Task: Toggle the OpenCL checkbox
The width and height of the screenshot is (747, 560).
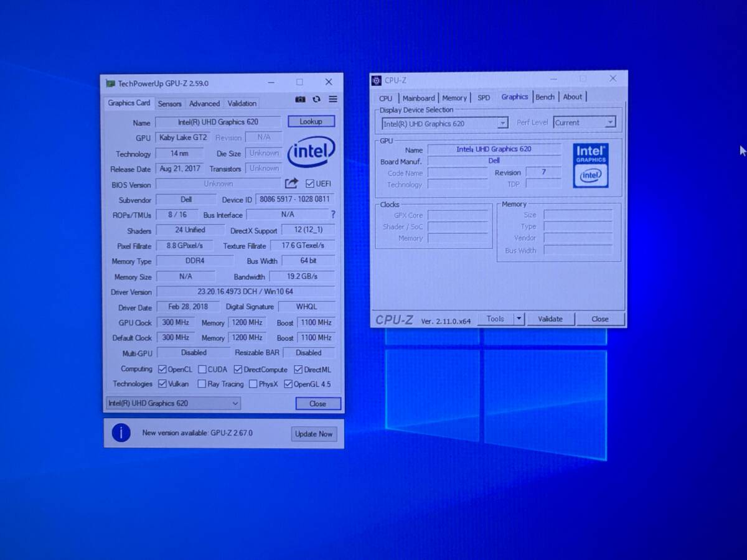Action: (162, 369)
